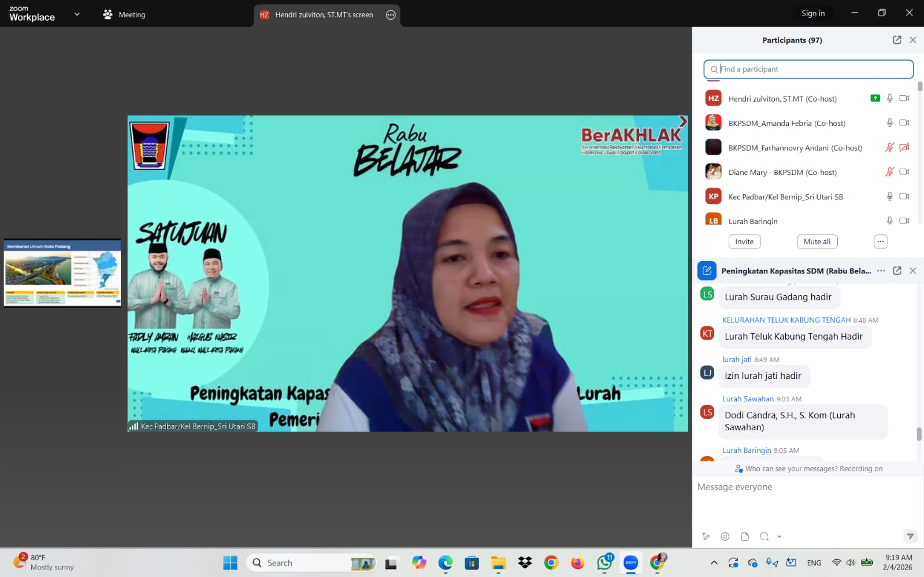Click the screenshot capture icon in chat

[765, 537]
